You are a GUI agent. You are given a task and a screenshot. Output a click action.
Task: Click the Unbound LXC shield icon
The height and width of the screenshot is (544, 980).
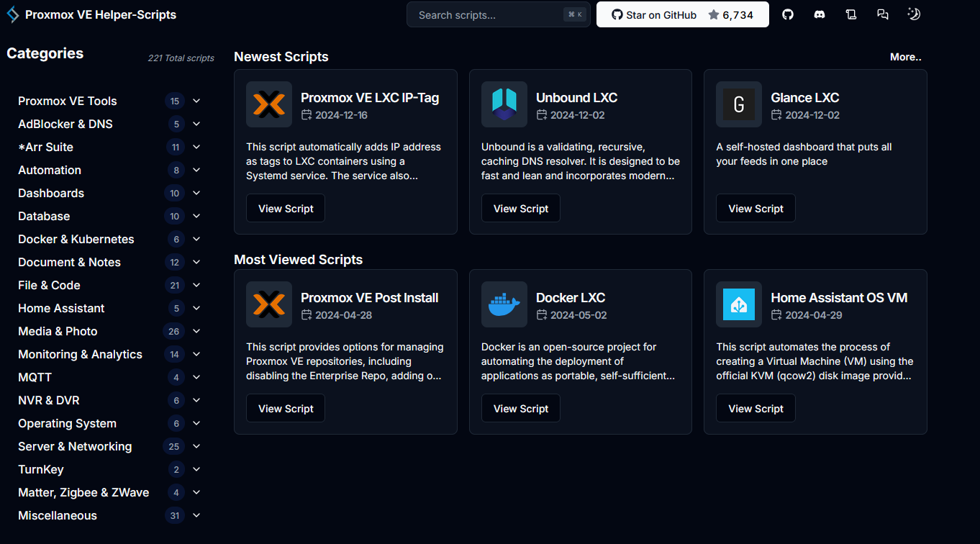pos(504,104)
